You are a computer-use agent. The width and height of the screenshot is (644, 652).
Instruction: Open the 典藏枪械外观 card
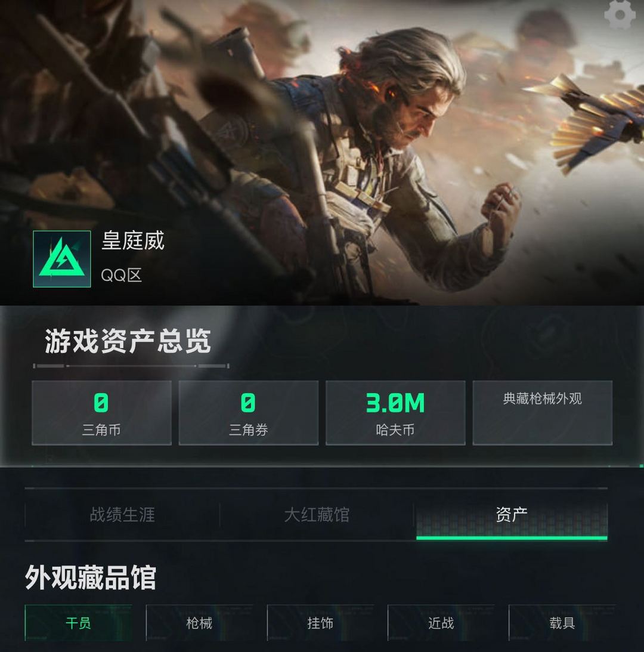pyautogui.click(x=543, y=413)
